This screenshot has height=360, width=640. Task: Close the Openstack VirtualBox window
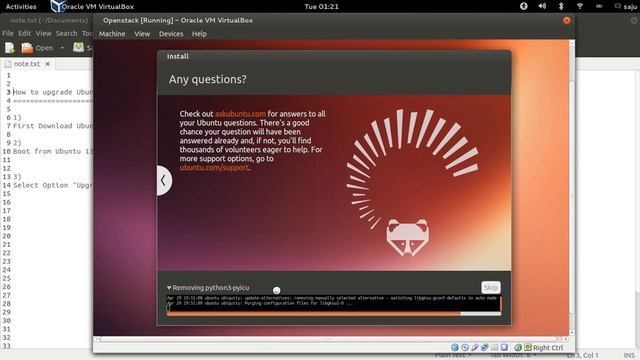(567, 20)
